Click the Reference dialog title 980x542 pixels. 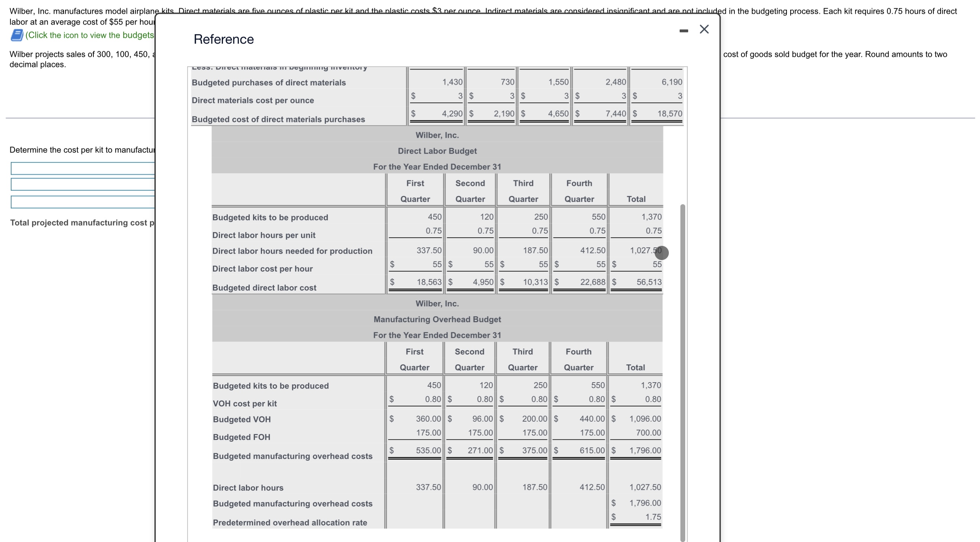click(223, 39)
